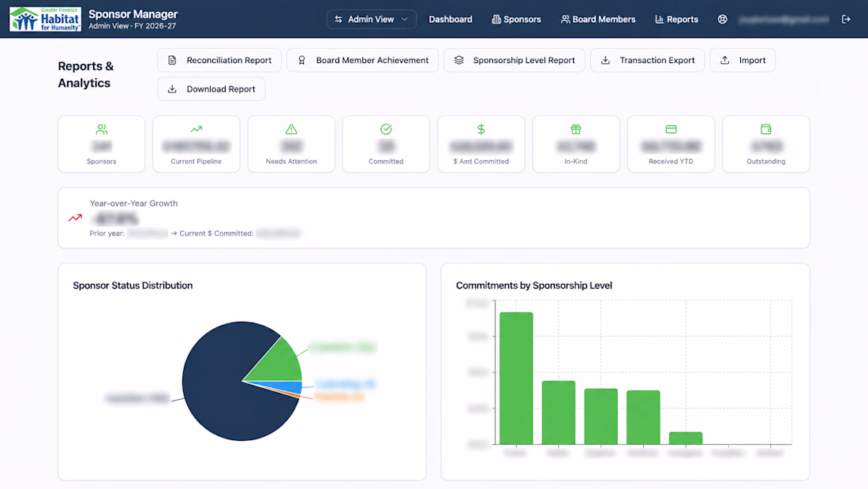Click the Habitat for Humanity logo

[x=46, y=20]
